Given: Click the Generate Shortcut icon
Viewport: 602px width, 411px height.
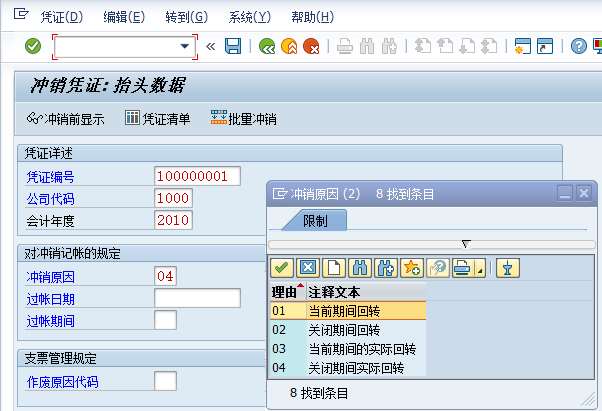Looking at the screenshot, I should [545, 46].
